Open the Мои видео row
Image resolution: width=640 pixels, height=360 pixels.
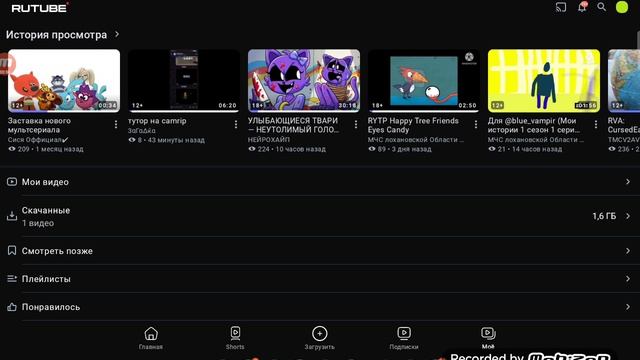pyautogui.click(x=320, y=182)
